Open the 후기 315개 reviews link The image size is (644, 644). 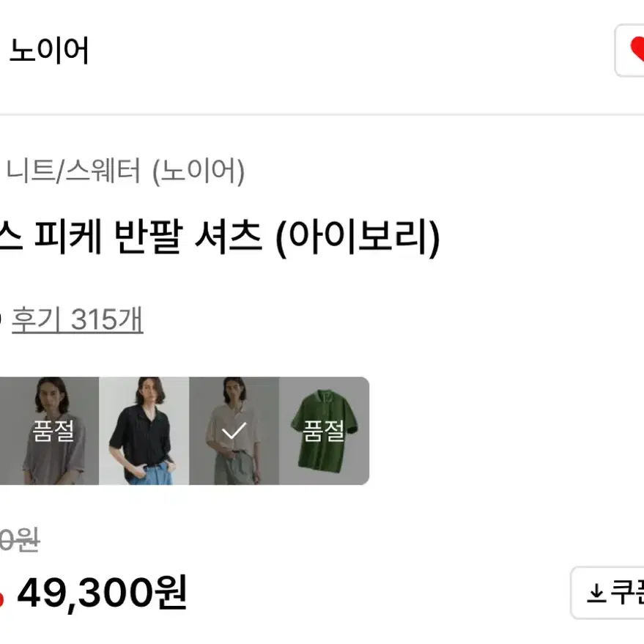tap(77, 319)
